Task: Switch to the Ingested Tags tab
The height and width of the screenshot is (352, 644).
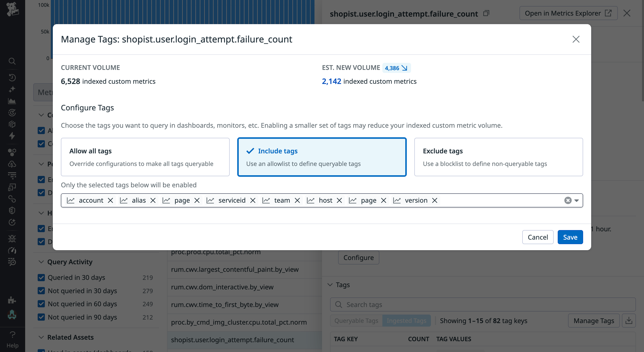Action: (x=407, y=321)
